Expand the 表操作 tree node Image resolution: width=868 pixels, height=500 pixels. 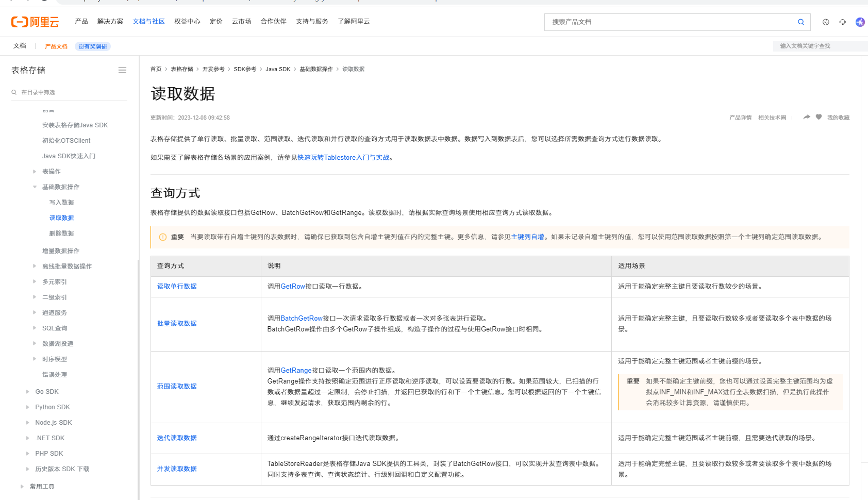point(35,172)
